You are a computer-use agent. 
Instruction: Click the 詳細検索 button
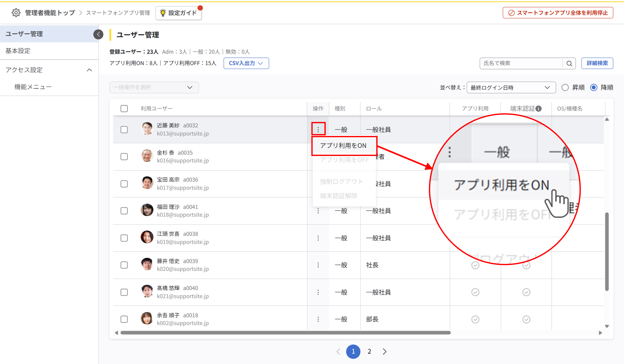click(597, 63)
